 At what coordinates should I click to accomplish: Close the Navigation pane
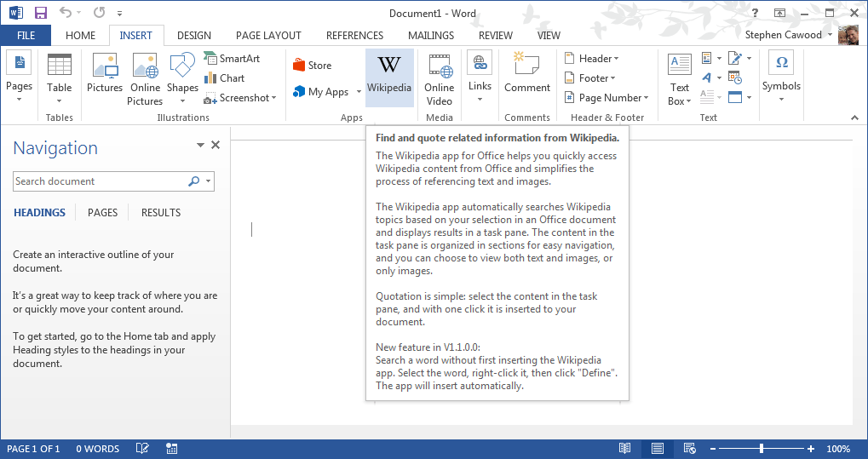(x=216, y=145)
